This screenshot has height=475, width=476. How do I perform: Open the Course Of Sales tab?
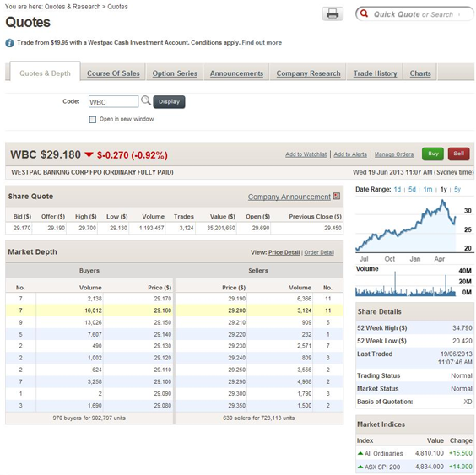(113, 73)
